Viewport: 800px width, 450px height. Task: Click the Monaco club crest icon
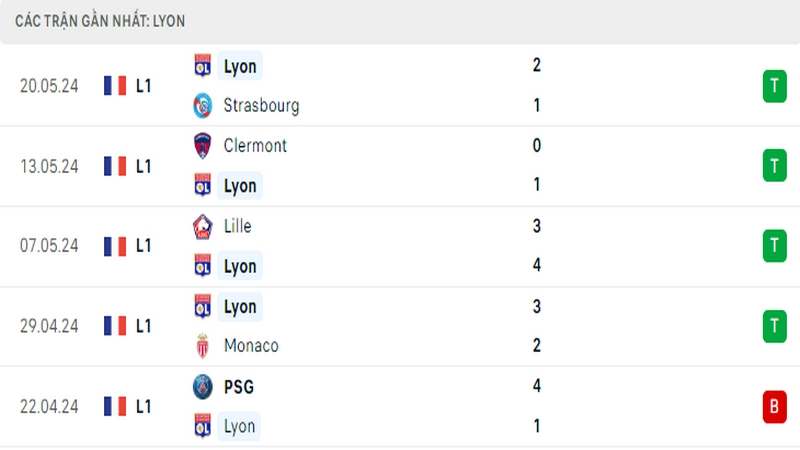point(203,346)
